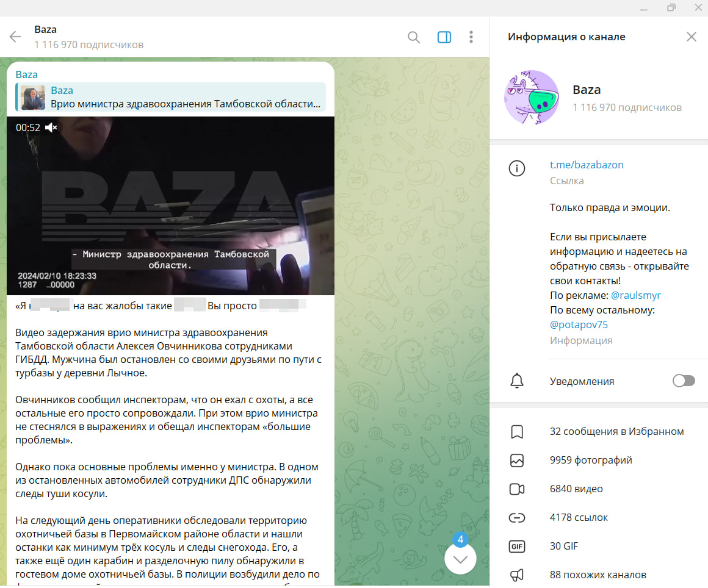This screenshot has width=708, height=588.
Task: Open the @potapov75 contact mention
Action: coord(579,324)
